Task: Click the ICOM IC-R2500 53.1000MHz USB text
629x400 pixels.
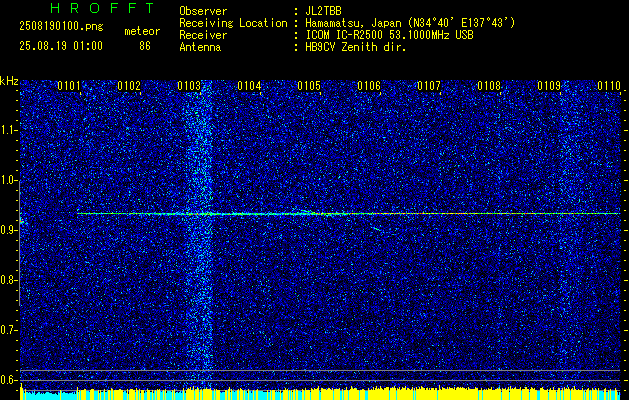Action: (x=389, y=35)
